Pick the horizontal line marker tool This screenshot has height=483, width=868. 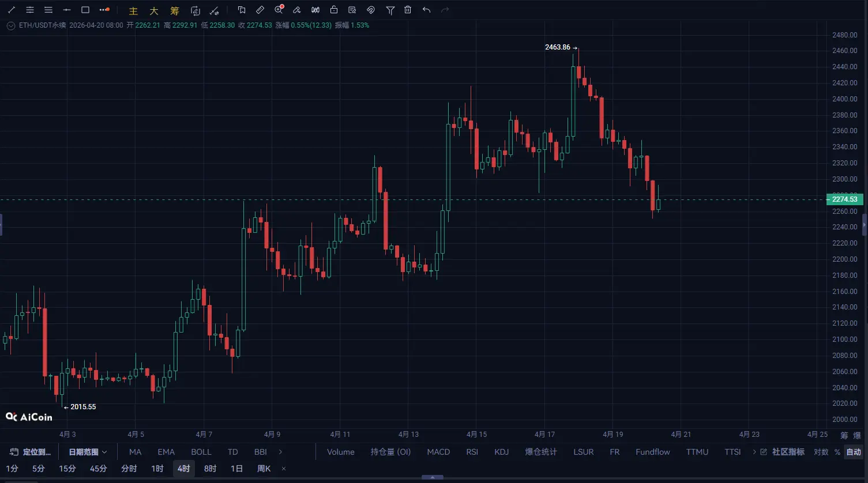67,10
